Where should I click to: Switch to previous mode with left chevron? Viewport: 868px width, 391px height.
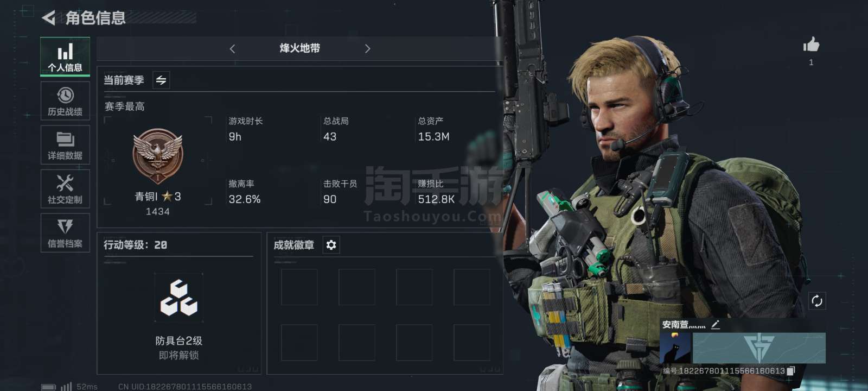pos(232,49)
